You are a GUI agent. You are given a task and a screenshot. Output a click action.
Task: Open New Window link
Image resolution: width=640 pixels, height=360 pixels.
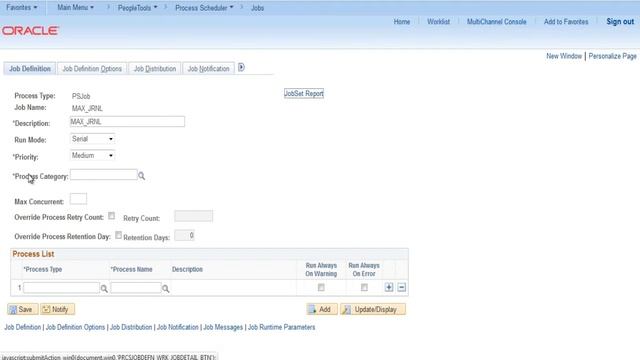pos(564,56)
